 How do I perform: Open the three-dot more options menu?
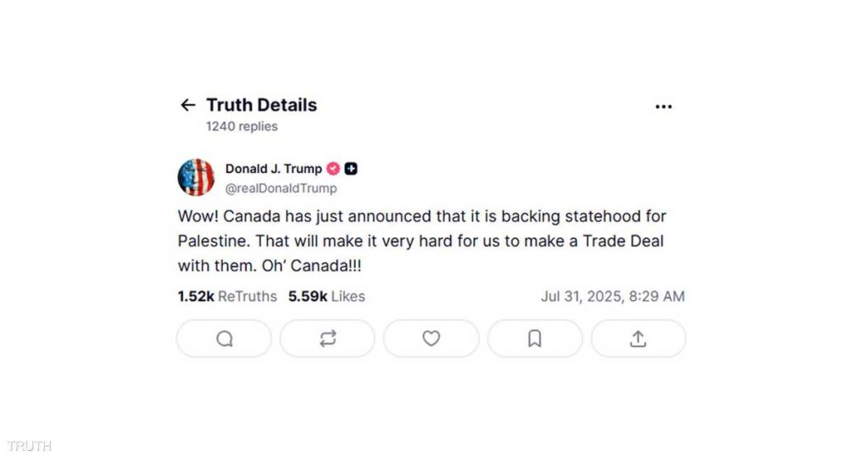(663, 106)
